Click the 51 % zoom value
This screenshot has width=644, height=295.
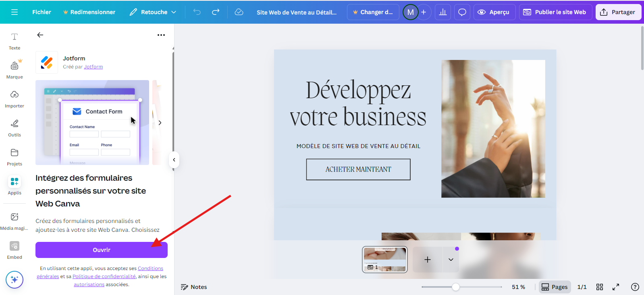[x=519, y=287]
